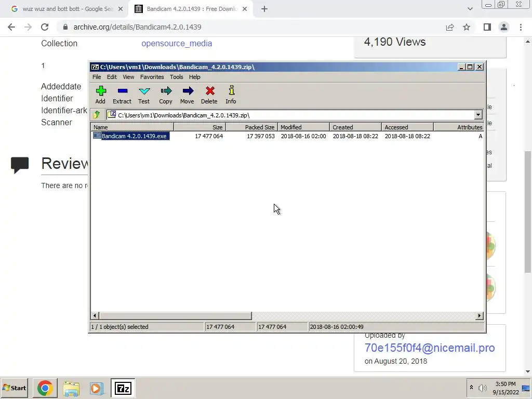Go up one folder level in 7-Zip
The image size is (532, 399).
point(97,115)
